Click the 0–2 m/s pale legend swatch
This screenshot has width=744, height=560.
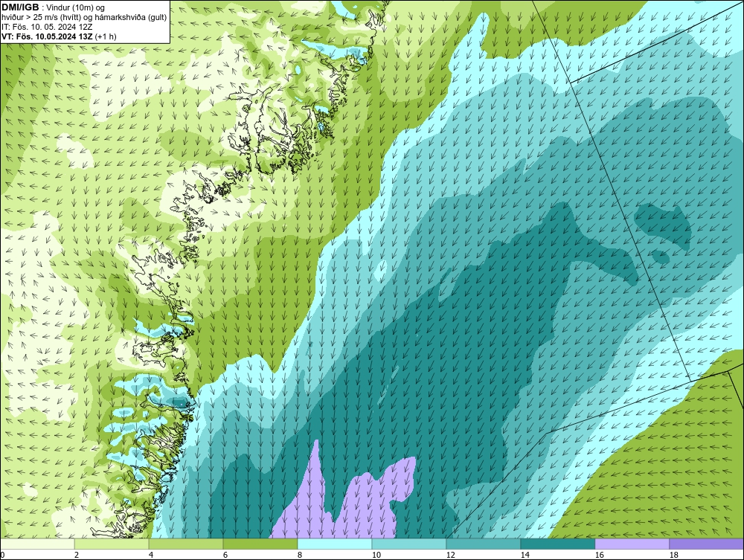tap(37, 544)
